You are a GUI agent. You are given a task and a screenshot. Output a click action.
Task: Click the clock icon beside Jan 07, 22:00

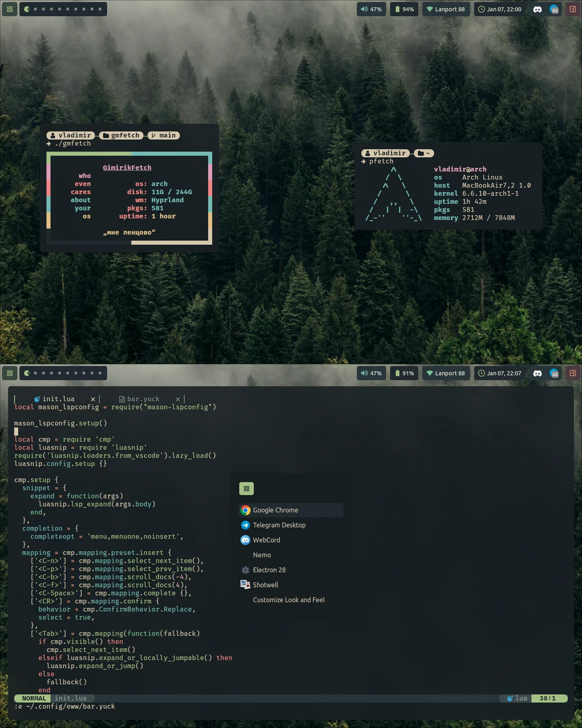(480, 9)
